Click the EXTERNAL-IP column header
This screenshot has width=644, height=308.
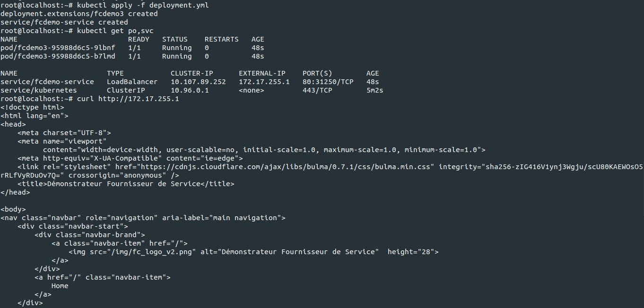click(x=262, y=73)
